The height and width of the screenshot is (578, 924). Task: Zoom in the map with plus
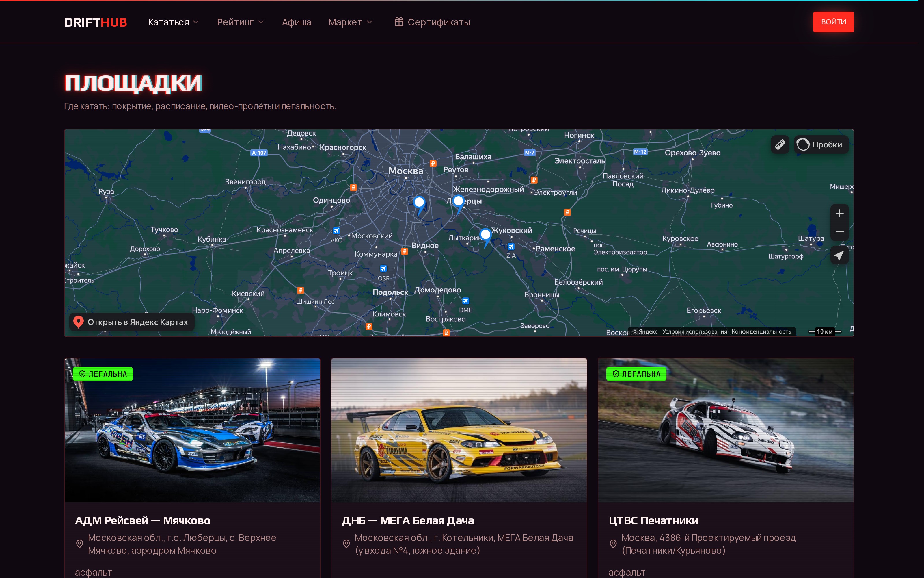839,213
